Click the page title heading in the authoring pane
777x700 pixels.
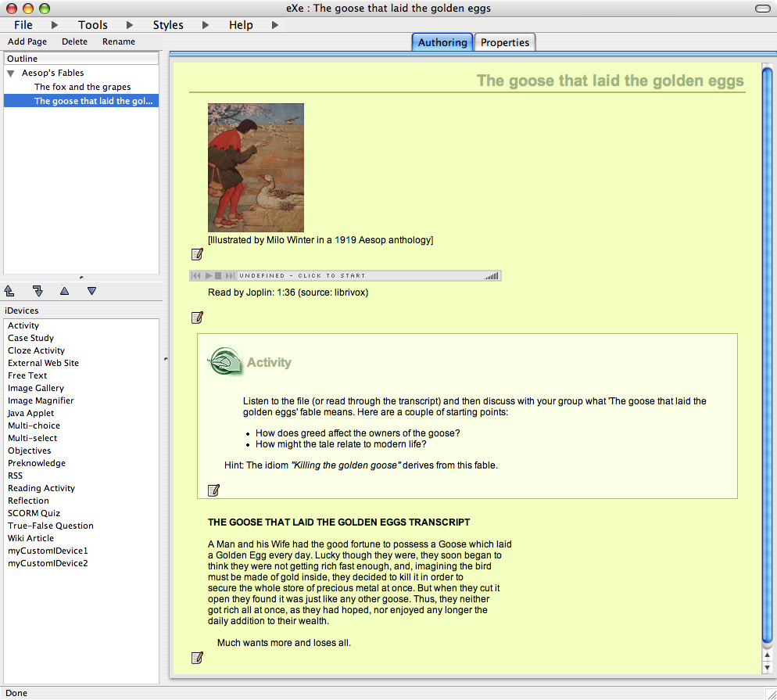click(x=610, y=81)
